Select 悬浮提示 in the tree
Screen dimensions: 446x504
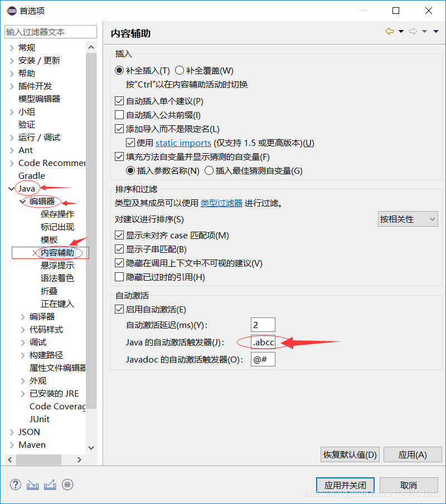(x=57, y=266)
